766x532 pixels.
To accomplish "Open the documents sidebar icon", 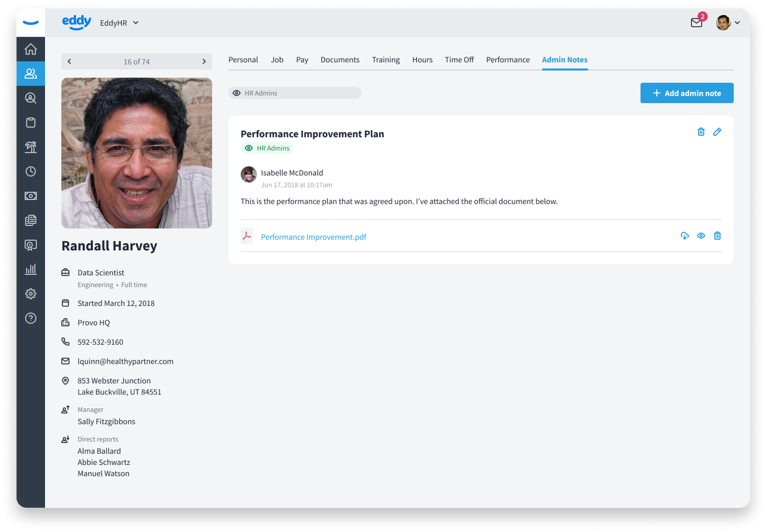I will [x=31, y=220].
